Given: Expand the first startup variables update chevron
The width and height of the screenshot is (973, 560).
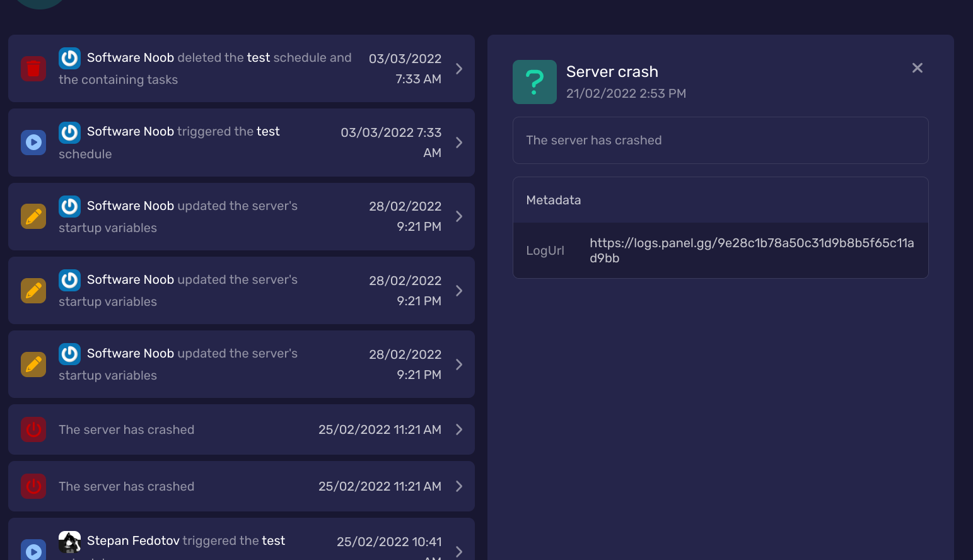Looking at the screenshot, I should coord(459,216).
